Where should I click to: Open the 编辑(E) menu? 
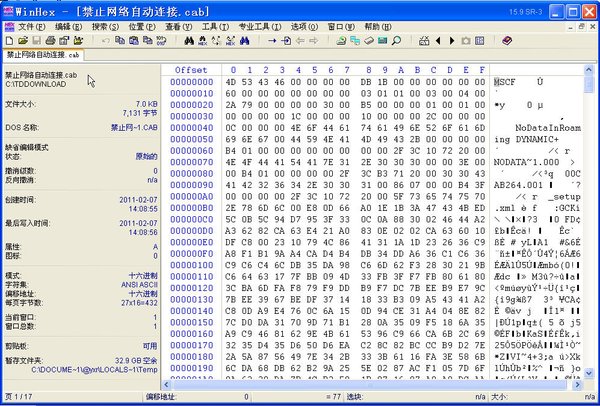(68, 27)
